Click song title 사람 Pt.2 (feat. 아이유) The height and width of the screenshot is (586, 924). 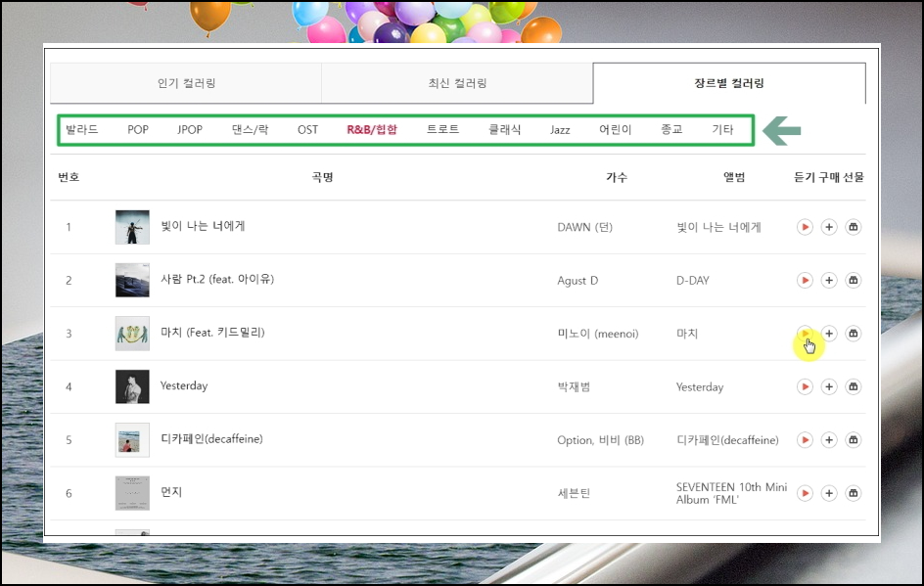coord(217,279)
